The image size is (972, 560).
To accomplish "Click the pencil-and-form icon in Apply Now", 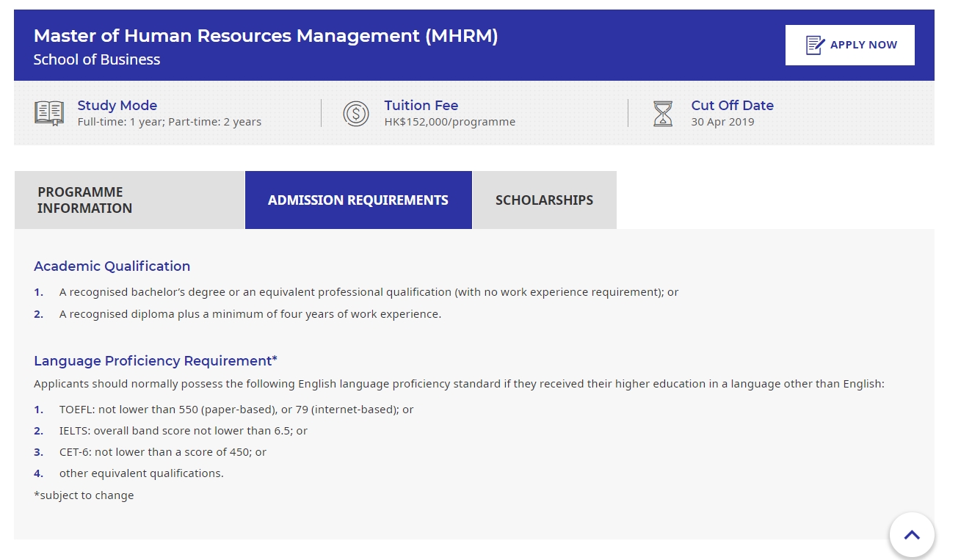I will coord(815,45).
